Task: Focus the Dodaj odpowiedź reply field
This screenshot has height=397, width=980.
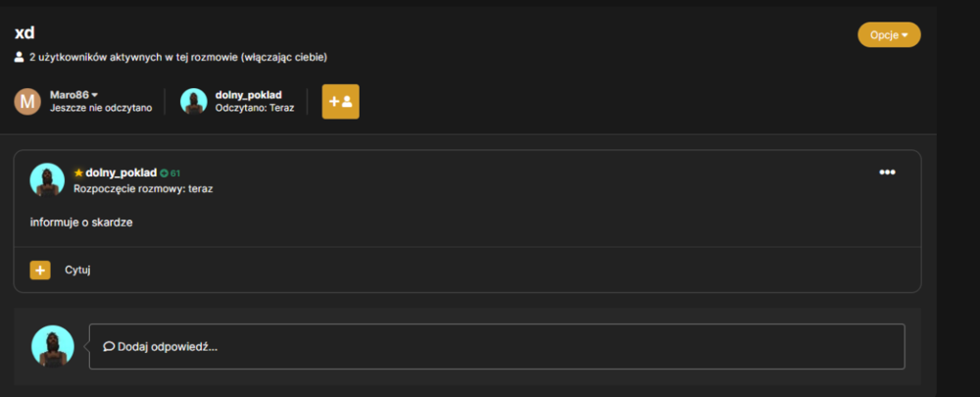Action: pos(497,346)
